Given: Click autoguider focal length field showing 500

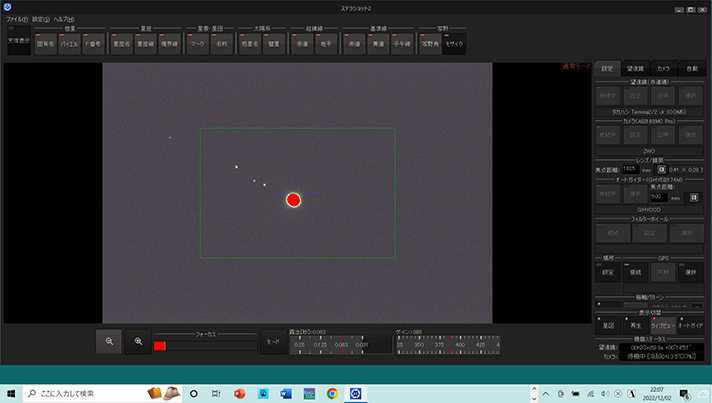Looking at the screenshot, I should click(x=659, y=197).
